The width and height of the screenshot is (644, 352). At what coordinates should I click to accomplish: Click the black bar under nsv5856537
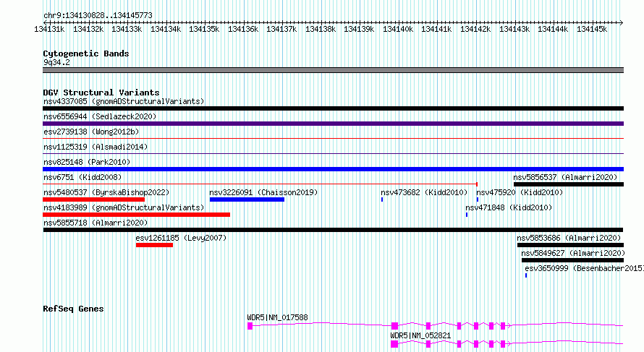569,184
